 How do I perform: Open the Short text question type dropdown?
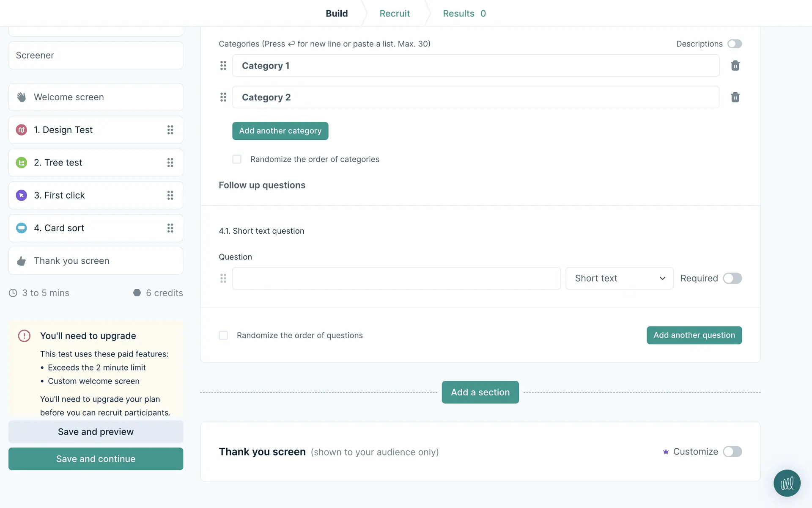[x=619, y=278]
